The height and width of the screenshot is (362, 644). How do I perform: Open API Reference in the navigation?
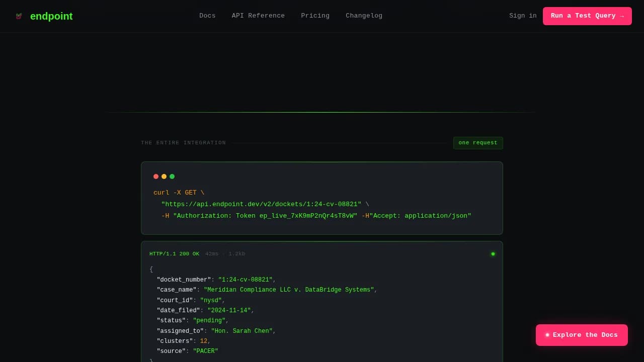(258, 16)
